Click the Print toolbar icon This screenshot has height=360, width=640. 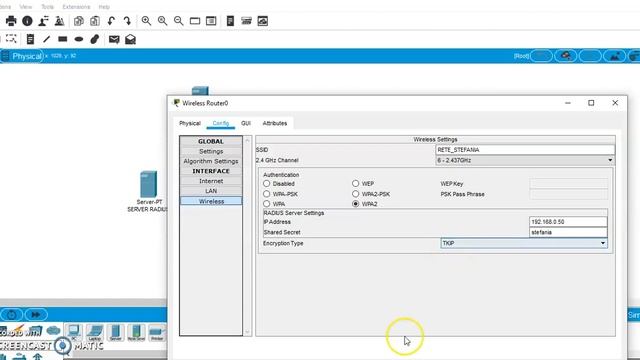click(11, 21)
